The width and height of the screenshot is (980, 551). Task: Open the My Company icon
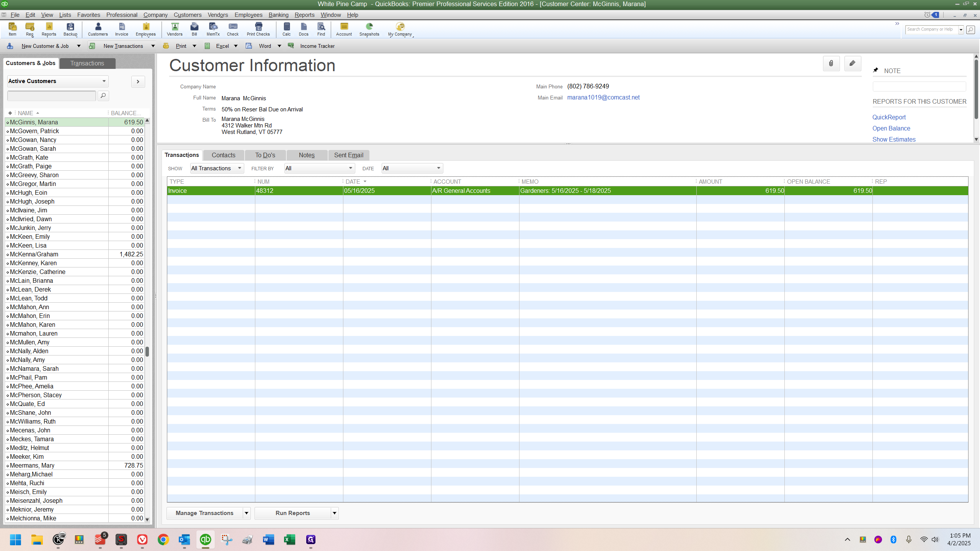pyautogui.click(x=400, y=29)
